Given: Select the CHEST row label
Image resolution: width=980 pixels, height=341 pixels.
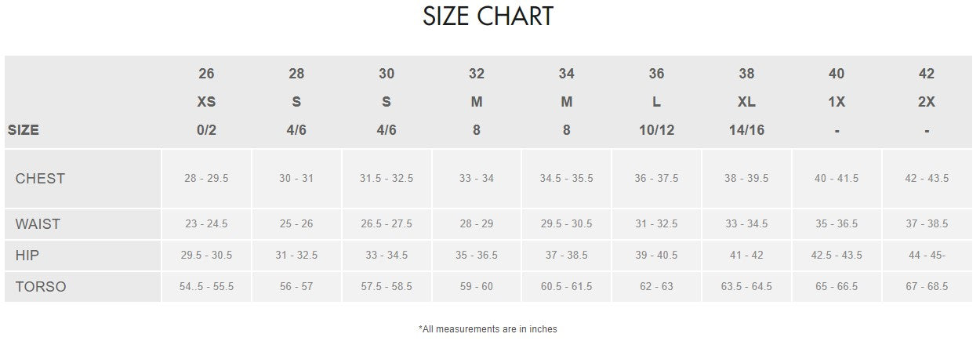Looking at the screenshot, I should tap(40, 179).
